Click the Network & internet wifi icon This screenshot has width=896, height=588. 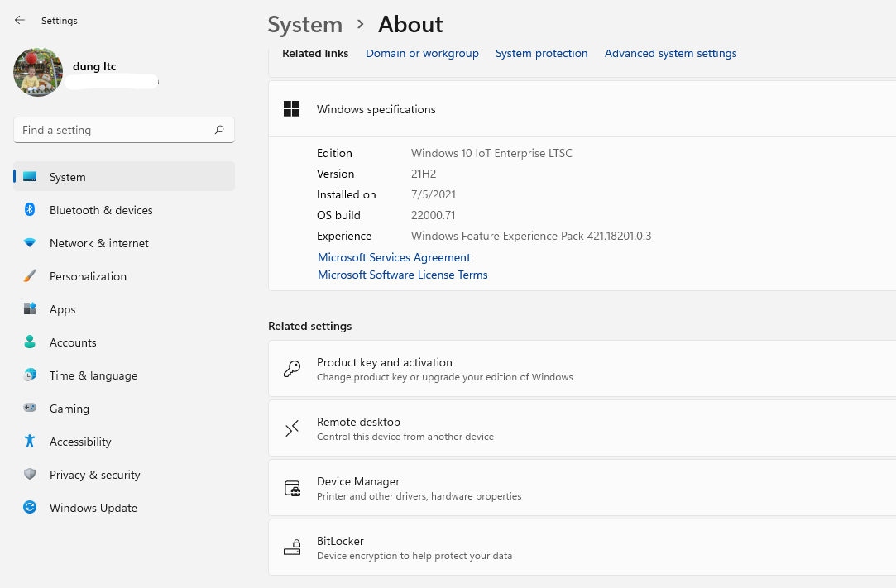(x=30, y=243)
